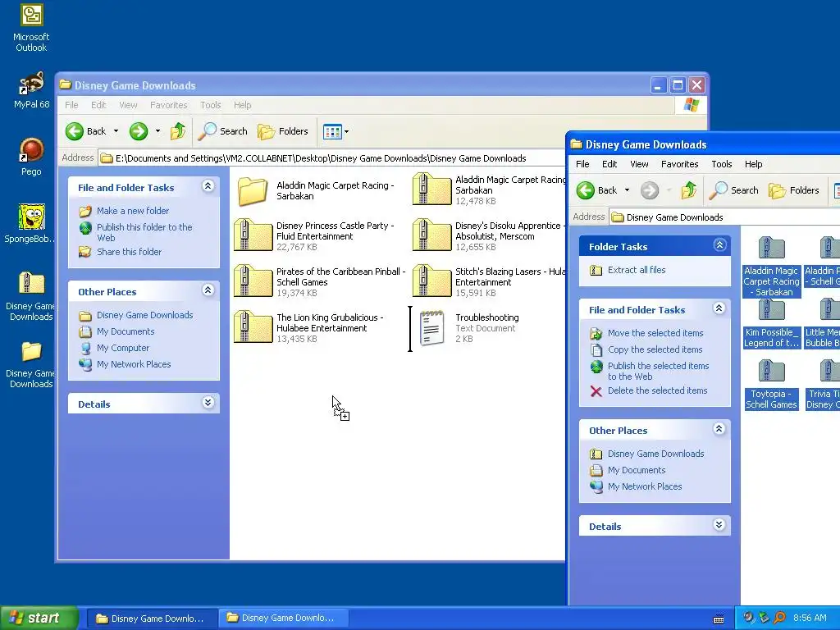Viewport: 840px width, 630px height.
Task: Open SpongeBob desktop icon
Action: click(x=31, y=224)
